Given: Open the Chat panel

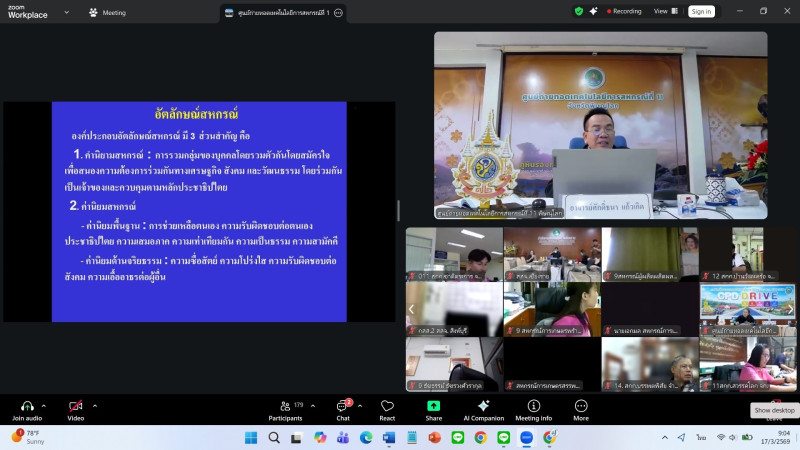Looking at the screenshot, I should point(342,406).
